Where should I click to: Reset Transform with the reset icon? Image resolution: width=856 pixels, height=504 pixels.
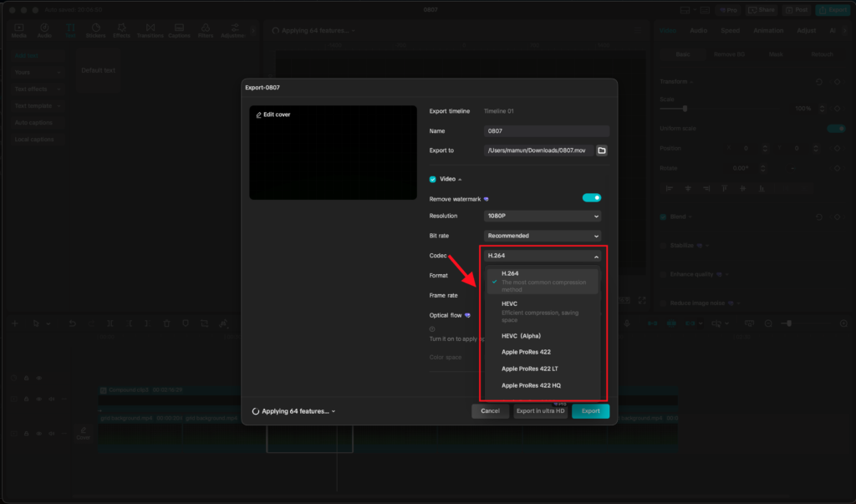click(819, 82)
